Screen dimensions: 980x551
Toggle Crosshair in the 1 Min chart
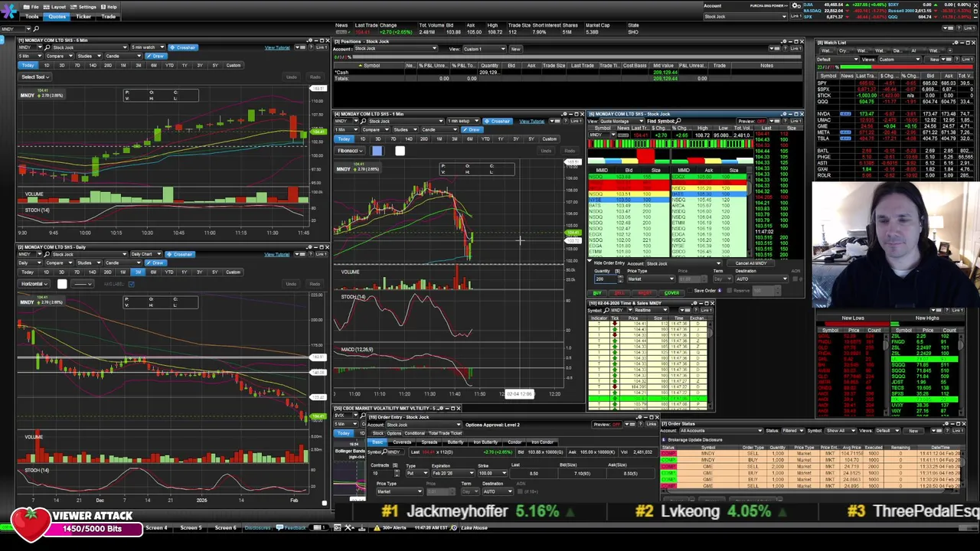pos(497,121)
